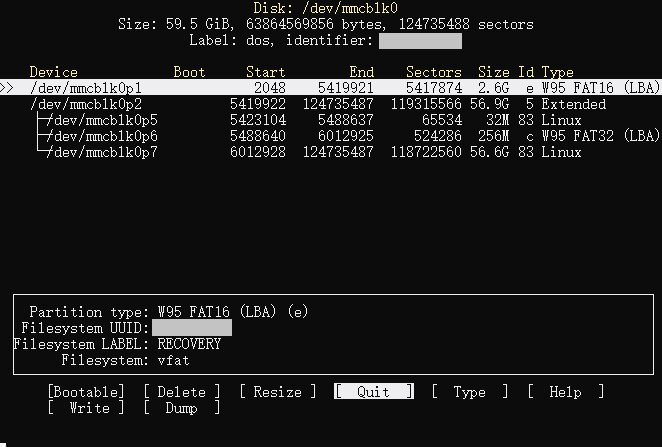Select the Resize menu option
Viewport: 662px width, 447px height.
pyautogui.click(x=277, y=392)
